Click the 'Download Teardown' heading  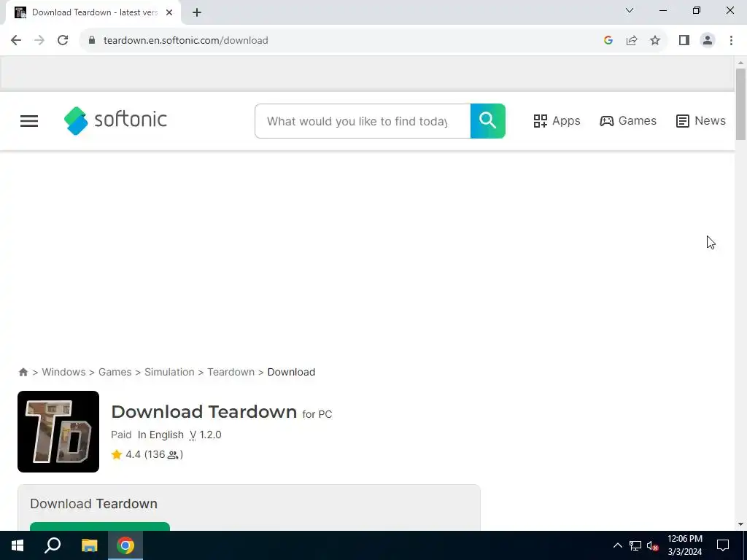(204, 411)
